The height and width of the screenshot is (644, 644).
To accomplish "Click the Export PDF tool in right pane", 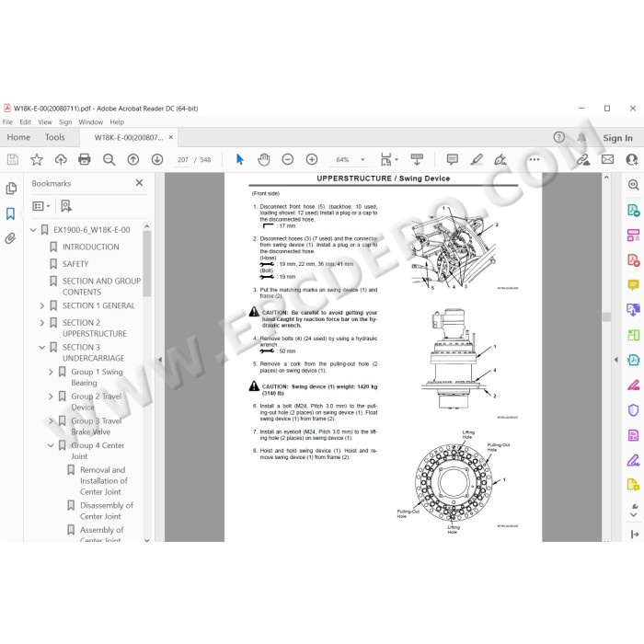I will [633, 211].
